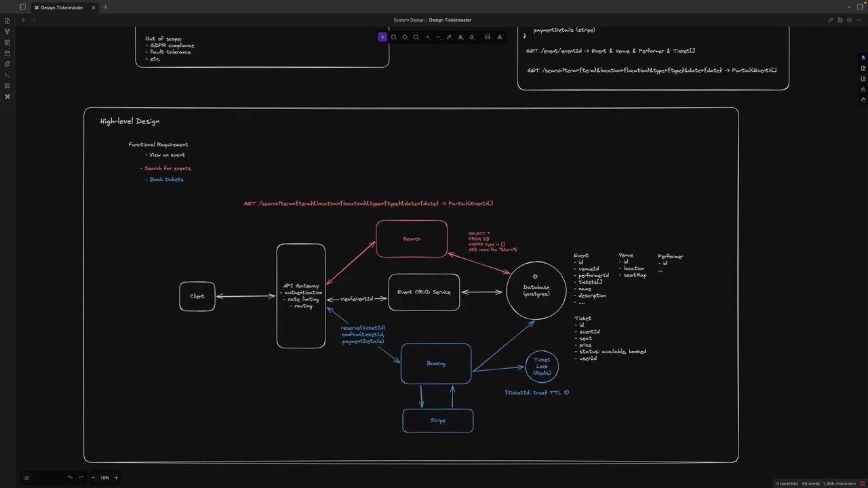Select the Database (postgres) circle

click(536, 291)
